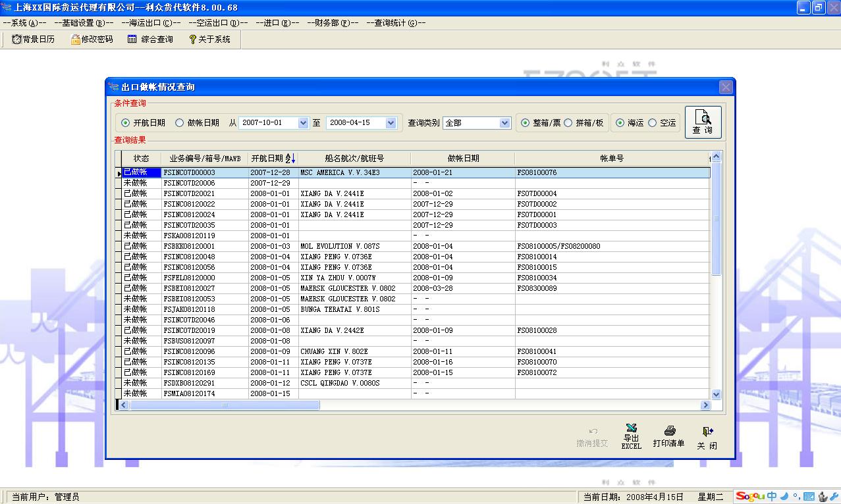Expand the 查询类别 全部 combo box

(505, 123)
